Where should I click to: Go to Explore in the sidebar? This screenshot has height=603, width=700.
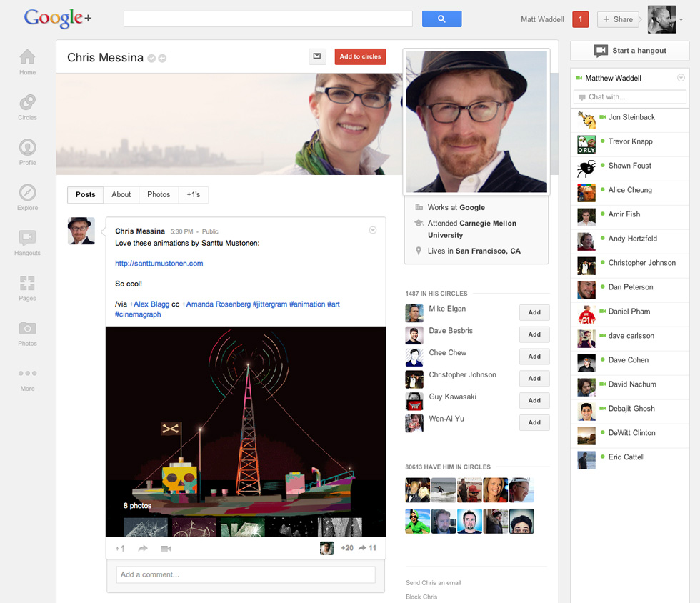[x=27, y=197]
